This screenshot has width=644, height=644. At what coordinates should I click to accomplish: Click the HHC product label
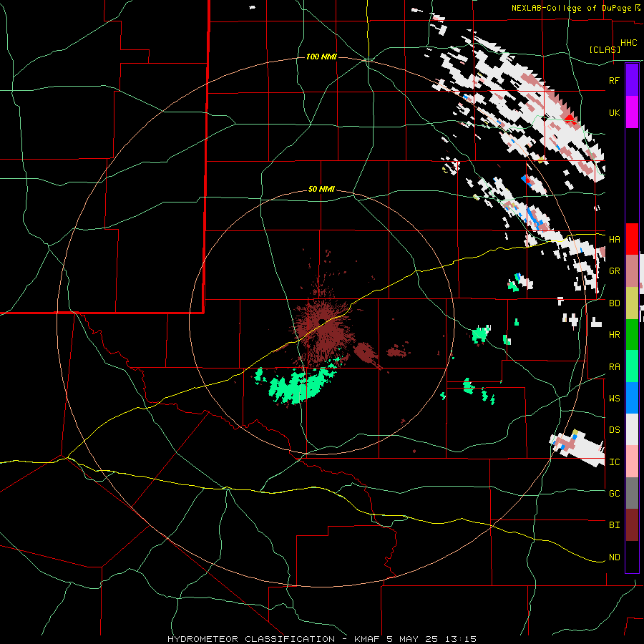coord(628,43)
